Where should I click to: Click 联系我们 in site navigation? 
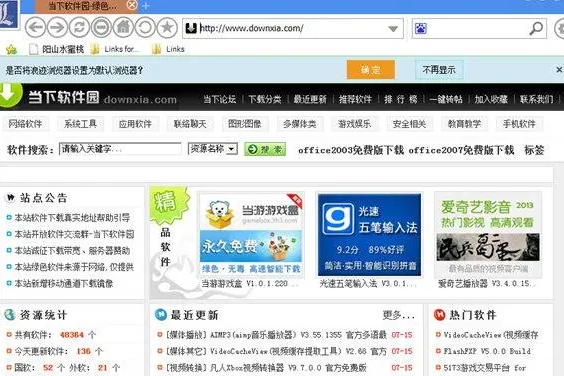(537, 99)
